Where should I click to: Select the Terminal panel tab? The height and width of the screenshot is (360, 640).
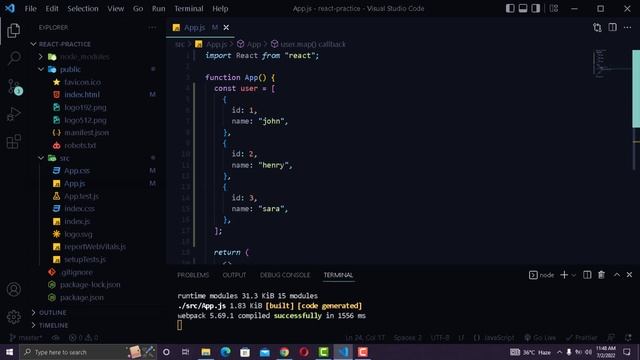pyautogui.click(x=338, y=275)
